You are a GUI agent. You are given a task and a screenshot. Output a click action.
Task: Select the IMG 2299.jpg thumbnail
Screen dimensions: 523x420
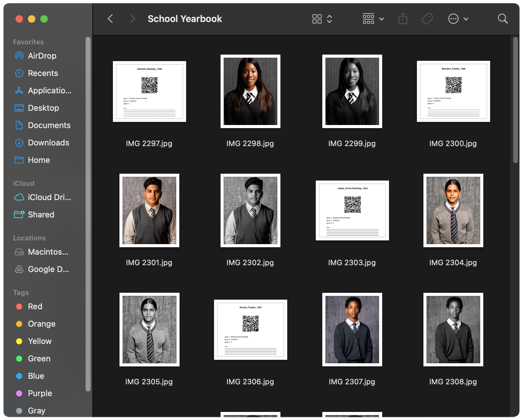(x=352, y=92)
